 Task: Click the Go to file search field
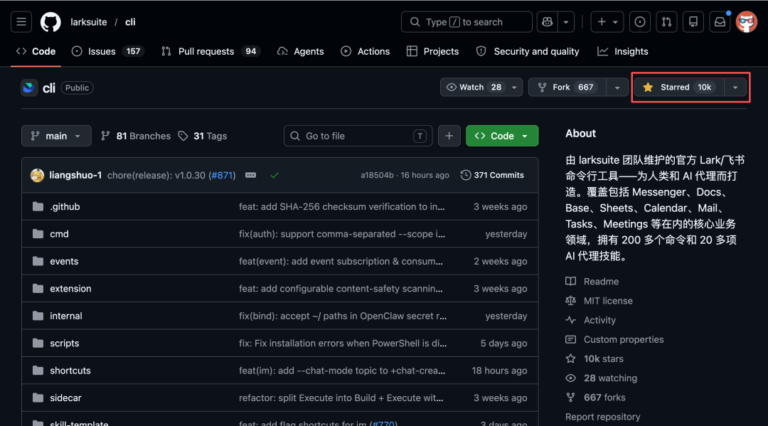coord(358,136)
